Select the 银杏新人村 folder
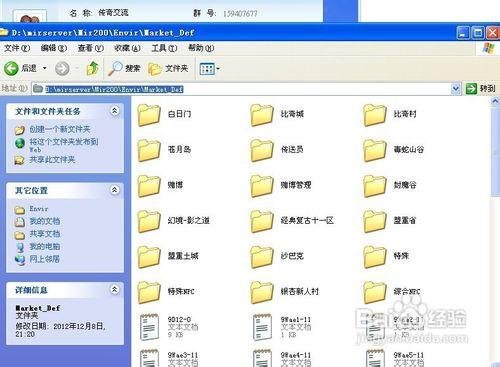The height and width of the screenshot is (367, 500). 285,292
